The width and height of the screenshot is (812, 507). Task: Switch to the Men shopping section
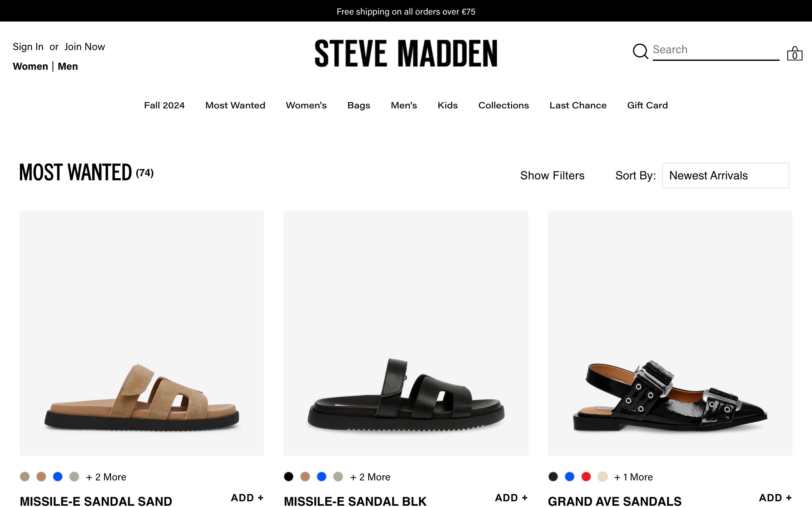(68, 66)
